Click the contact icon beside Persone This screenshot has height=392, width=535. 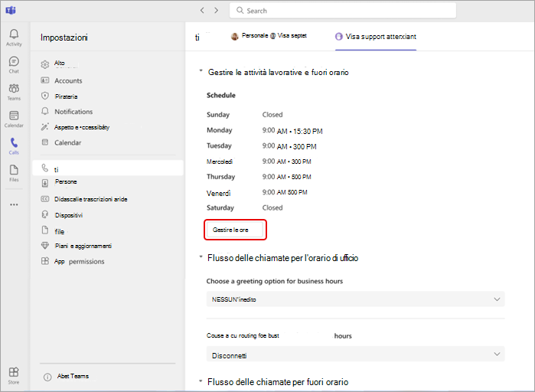tap(45, 183)
